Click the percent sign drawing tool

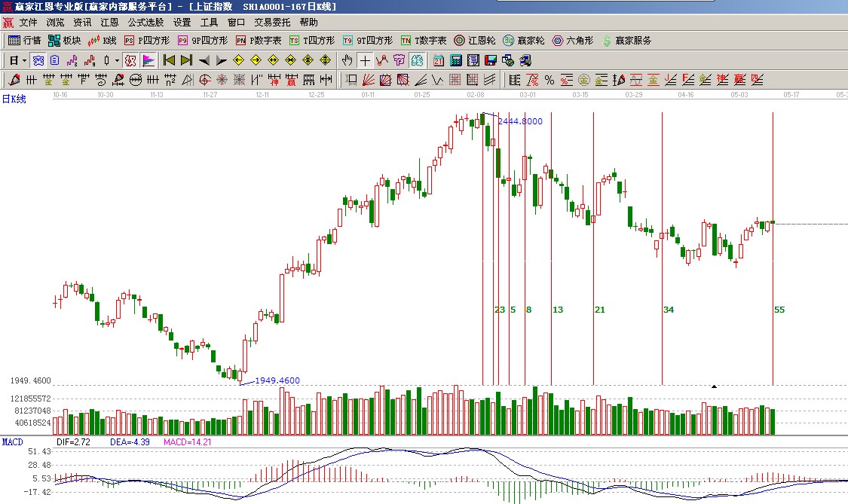549,80
